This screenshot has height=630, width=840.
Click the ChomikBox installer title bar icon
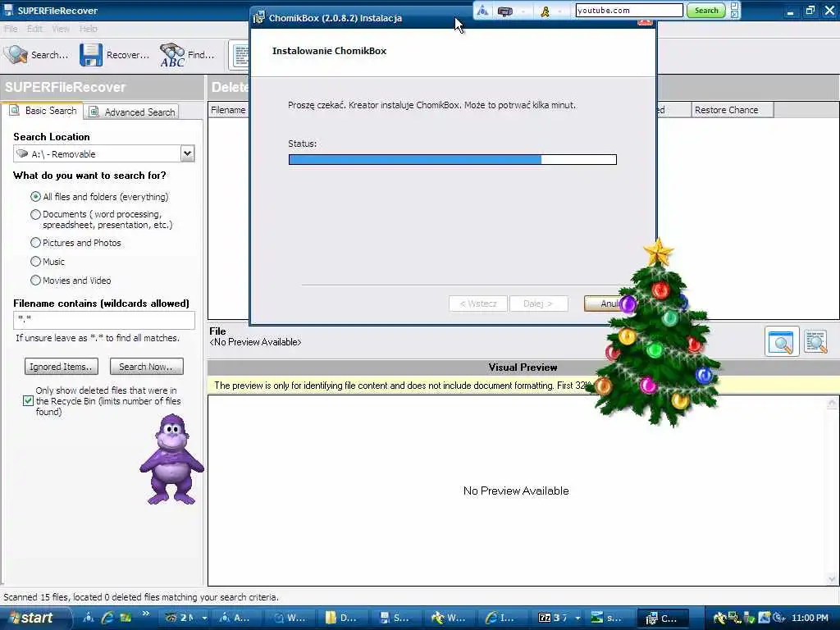(258, 18)
